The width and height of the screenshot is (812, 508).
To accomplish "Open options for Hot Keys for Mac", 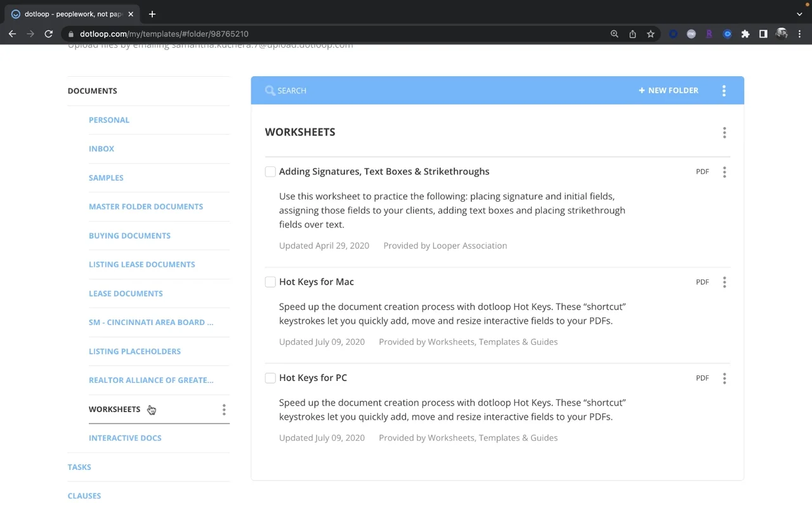I will pyautogui.click(x=724, y=283).
